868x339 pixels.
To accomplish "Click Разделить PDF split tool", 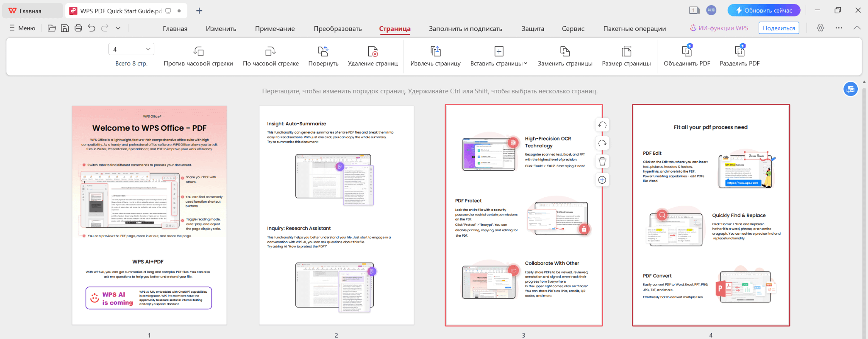I will (x=740, y=56).
